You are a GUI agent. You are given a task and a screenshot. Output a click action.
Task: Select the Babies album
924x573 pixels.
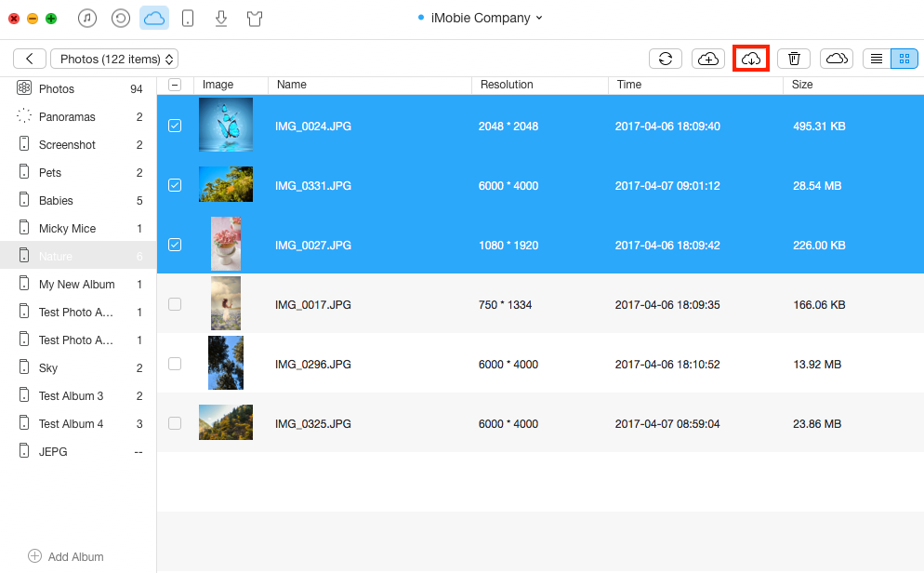[x=78, y=200]
